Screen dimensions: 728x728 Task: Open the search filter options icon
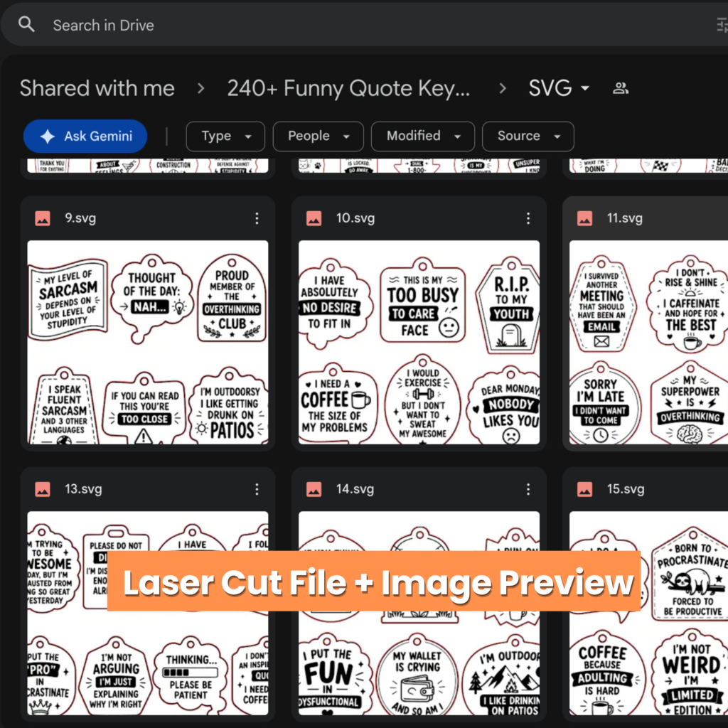point(722,25)
